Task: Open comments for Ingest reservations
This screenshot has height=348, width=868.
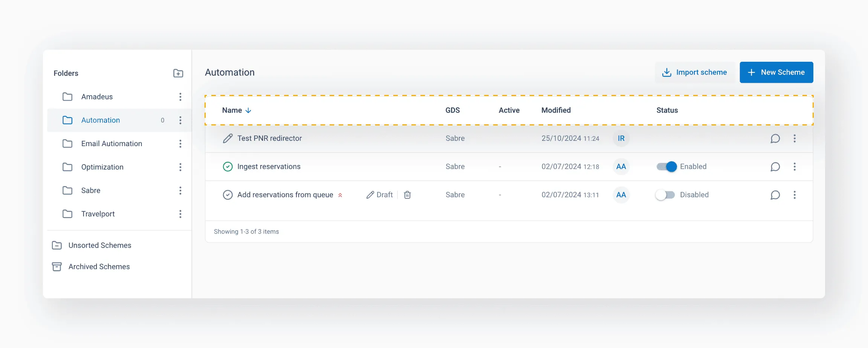Action: 775,167
